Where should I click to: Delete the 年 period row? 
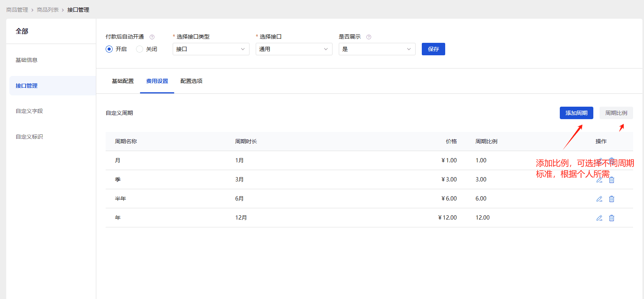[x=612, y=218]
